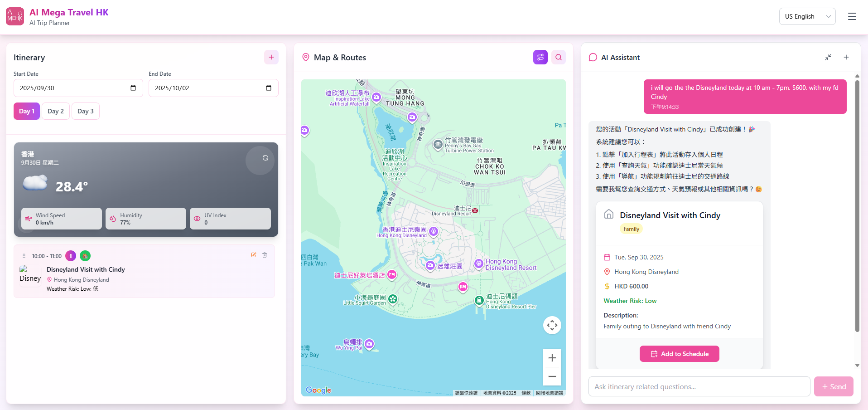Click the Start Date field 2025/09/30
Viewport: 868px width, 410px height.
78,88
